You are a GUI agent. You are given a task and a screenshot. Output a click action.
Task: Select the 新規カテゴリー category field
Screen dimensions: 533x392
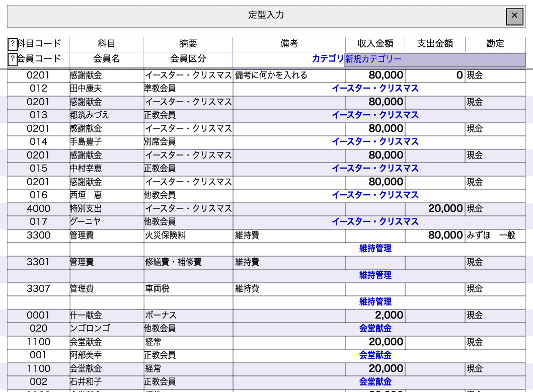434,59
